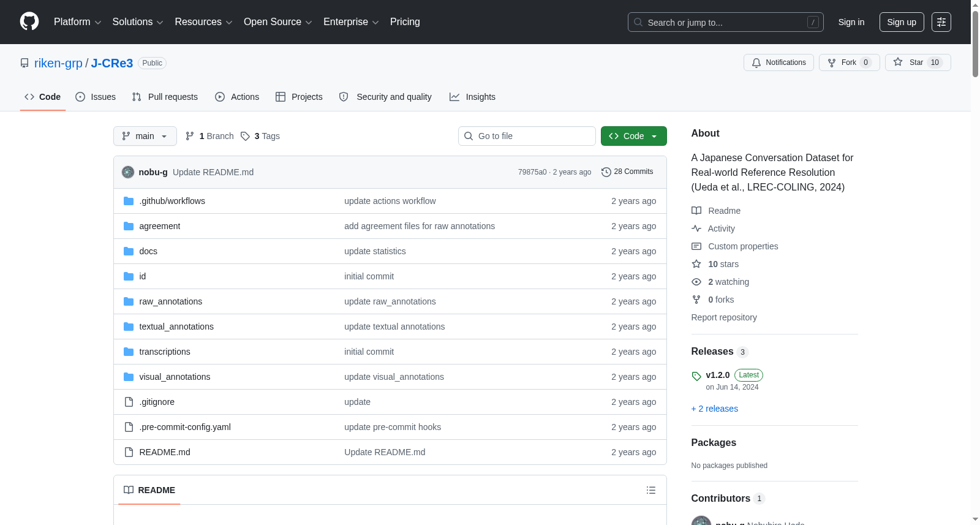This screenshot has height=525, width=980.
Task: Click the fork icon next to 0 forks
Action: tap(696, 300)
